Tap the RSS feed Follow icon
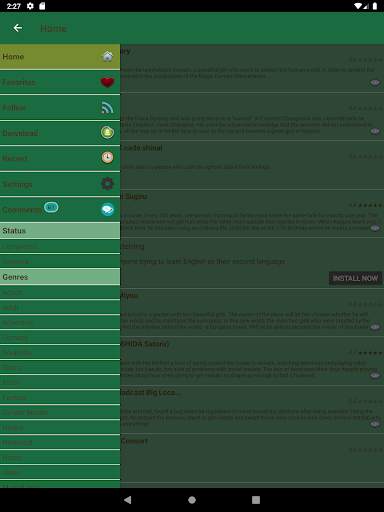384x512 pixels. (x=107, y=108)
